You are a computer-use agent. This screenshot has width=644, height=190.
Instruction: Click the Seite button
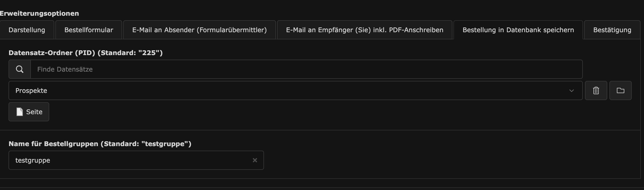(29, 112)
